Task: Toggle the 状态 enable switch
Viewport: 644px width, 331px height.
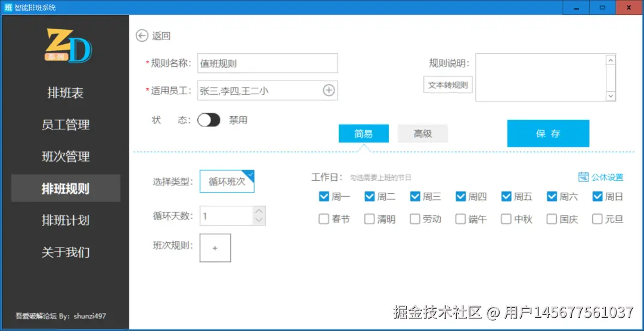Action: pos(209,120)
